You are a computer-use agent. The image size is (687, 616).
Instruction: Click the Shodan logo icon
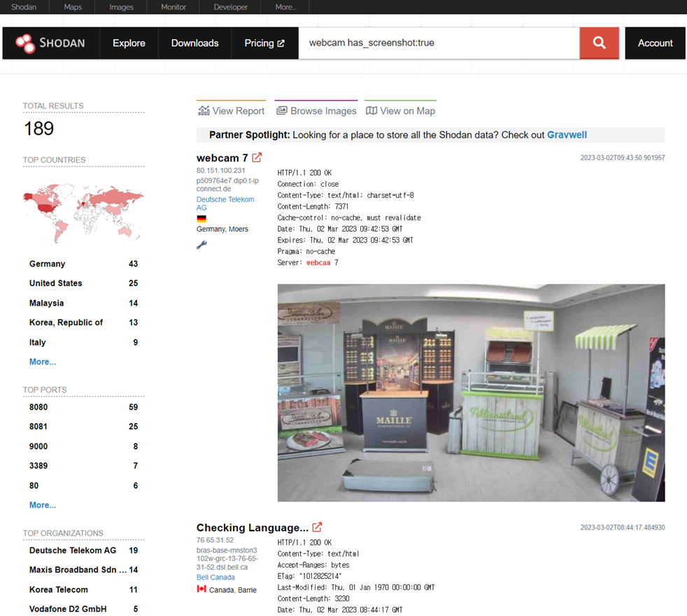click(25, 43)
